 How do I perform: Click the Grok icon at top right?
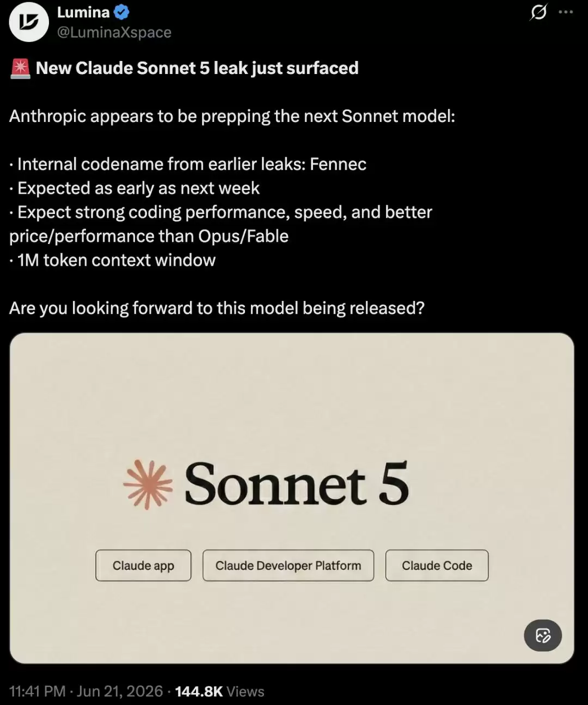tap(538, 12)
